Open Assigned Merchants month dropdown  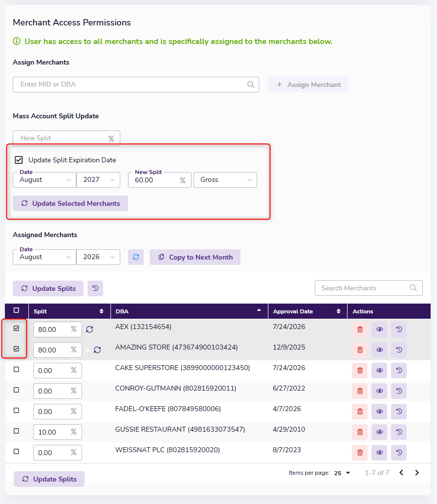click(44, 257)
